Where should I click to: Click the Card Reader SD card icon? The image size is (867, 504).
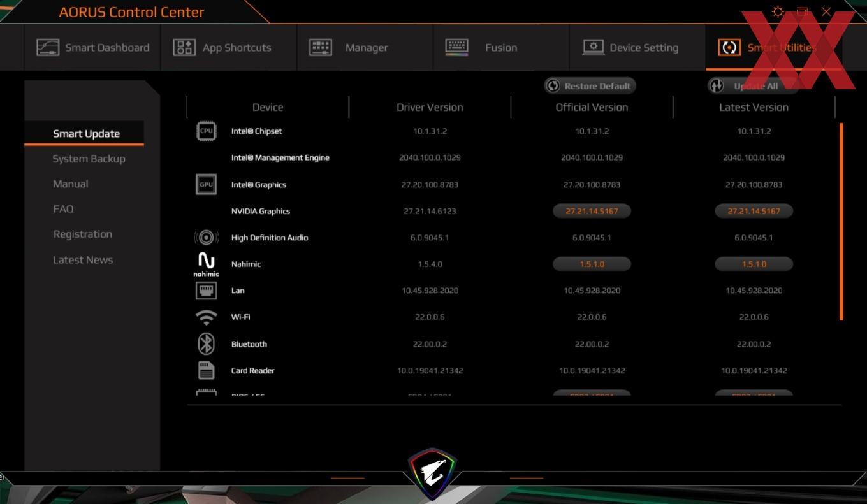(206, 370)
